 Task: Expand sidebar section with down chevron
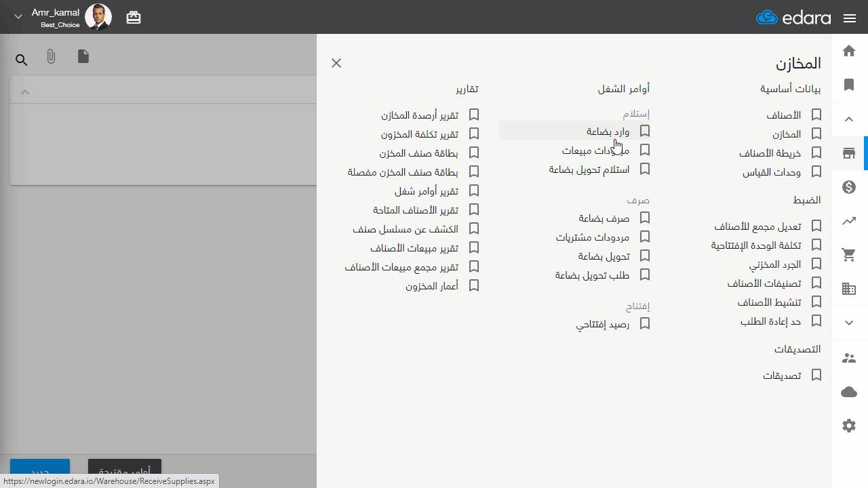849,323
